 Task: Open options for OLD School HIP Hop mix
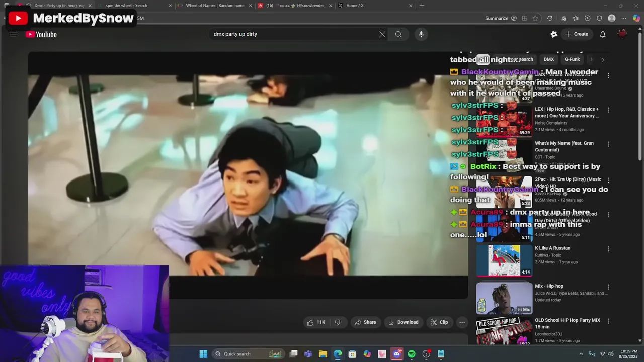point(608,321)
